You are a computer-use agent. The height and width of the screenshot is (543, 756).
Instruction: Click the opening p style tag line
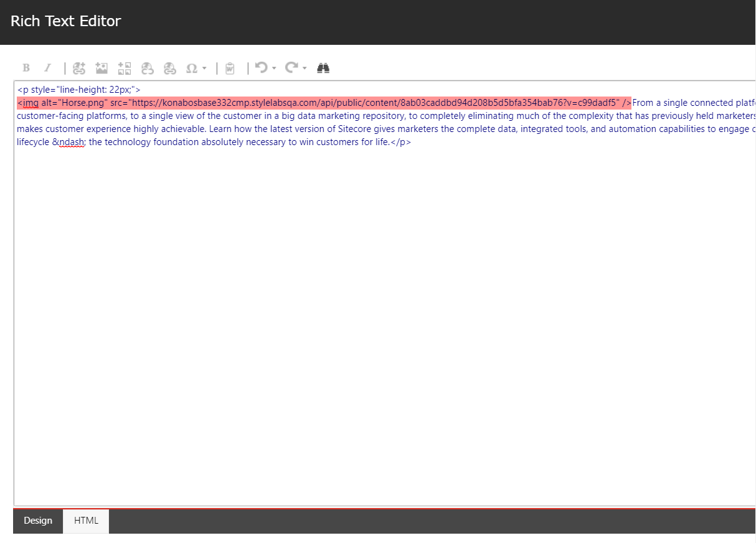(x=79, y=90)
